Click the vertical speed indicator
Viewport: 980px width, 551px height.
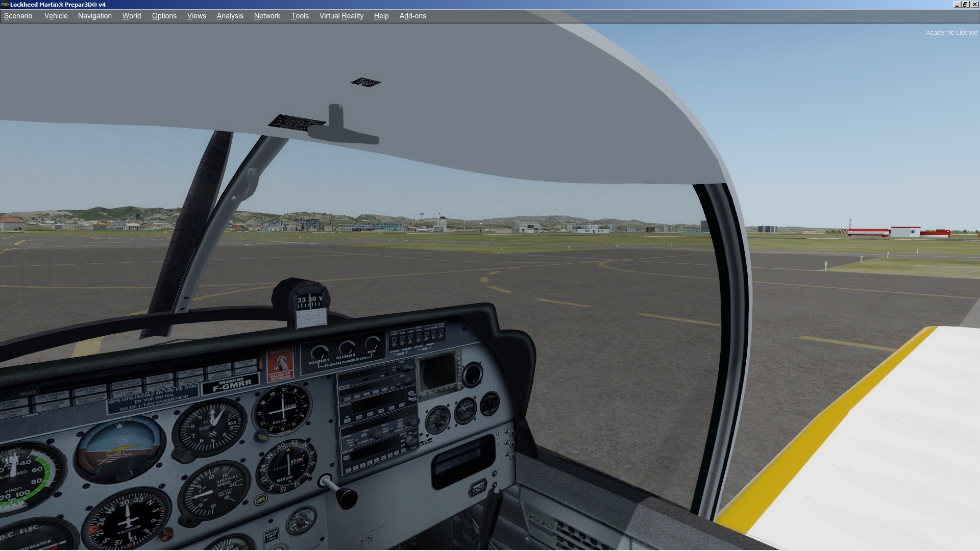coord(214,491)
